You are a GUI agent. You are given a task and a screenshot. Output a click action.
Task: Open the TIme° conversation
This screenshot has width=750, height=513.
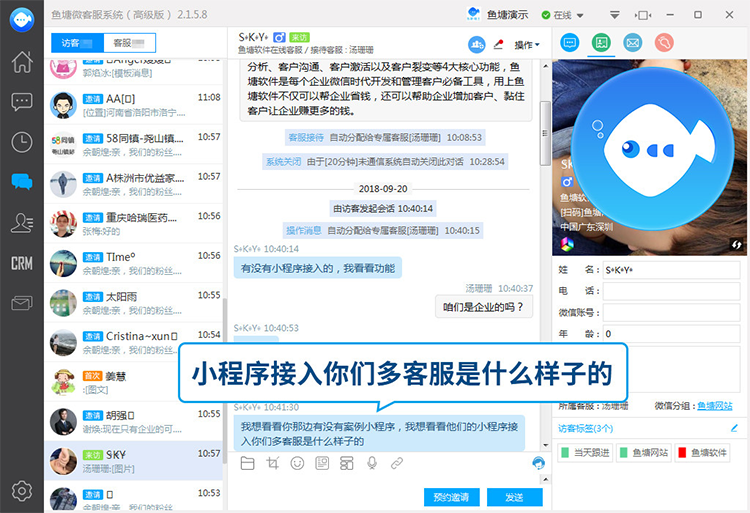click(133, 264)
